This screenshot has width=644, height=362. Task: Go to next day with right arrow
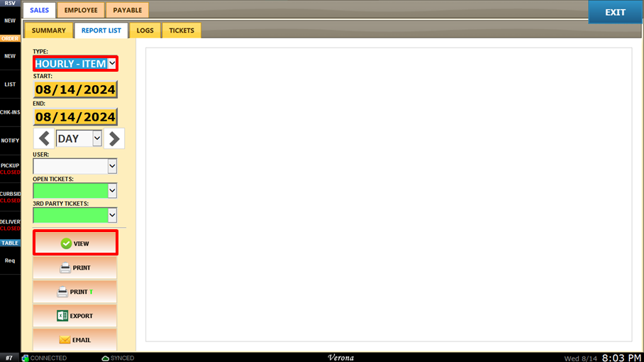pyautogui.click(x=114, y=138)
